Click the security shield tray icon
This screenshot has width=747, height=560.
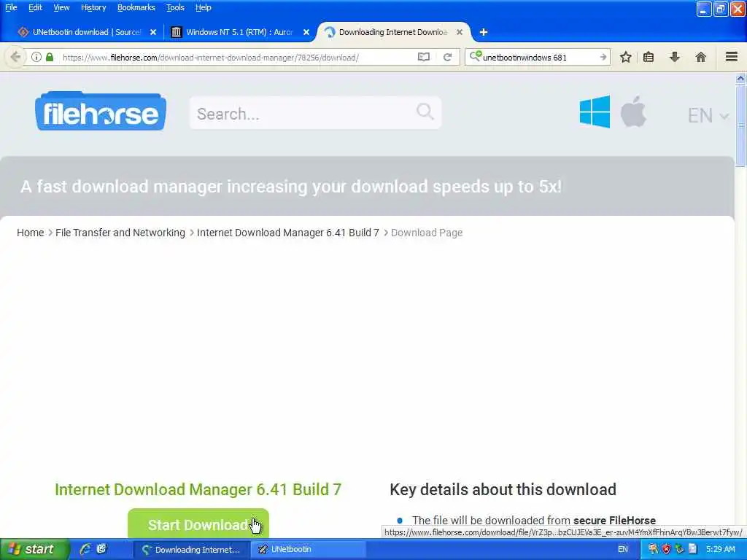666,549
